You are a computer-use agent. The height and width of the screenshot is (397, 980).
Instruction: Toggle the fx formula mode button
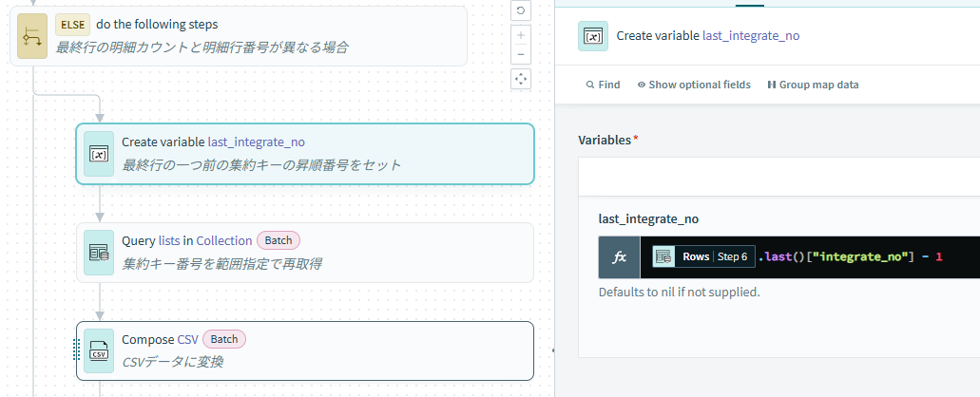(619, 257)
